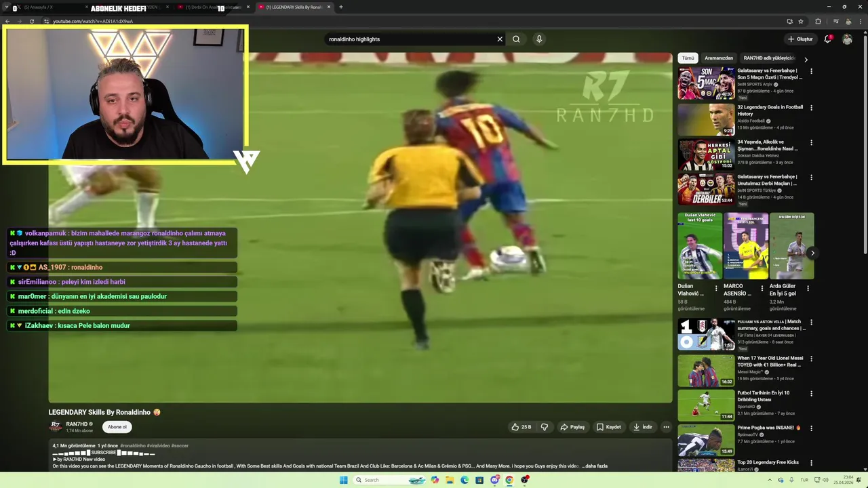Open options for MARCO ASENSIO short
This screenshot has height=488, width=868.
[762, 288]
